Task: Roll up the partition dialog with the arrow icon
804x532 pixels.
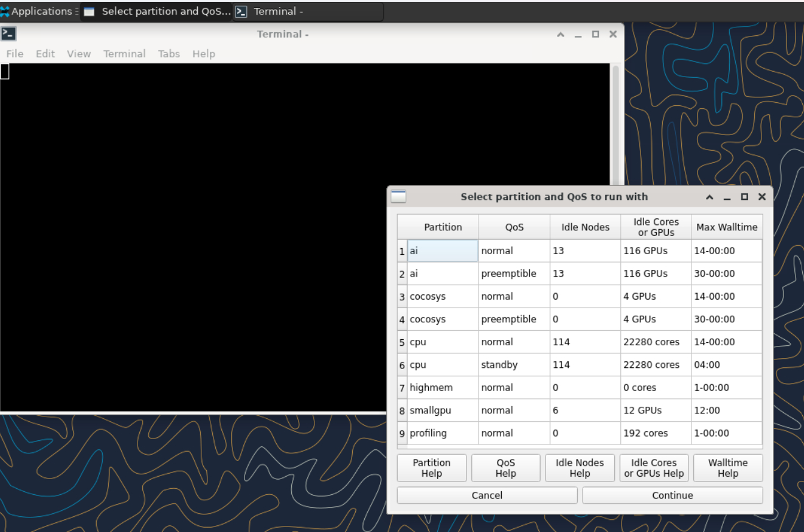Action: 709,197
